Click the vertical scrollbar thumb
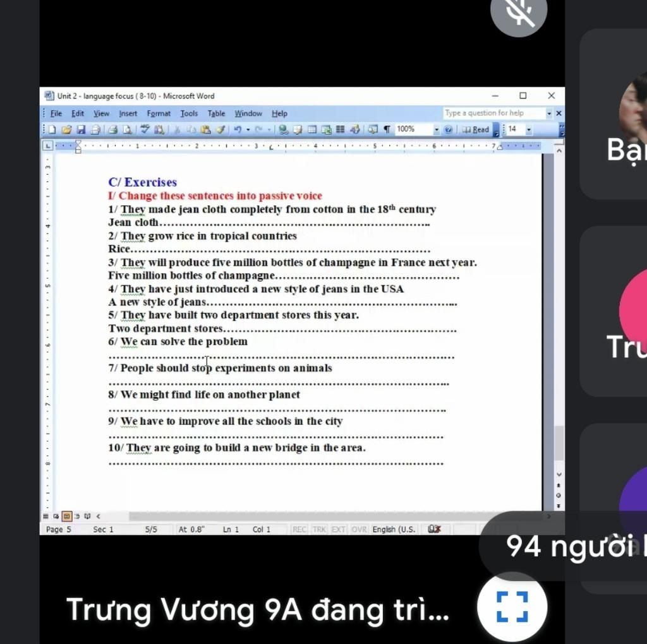This screenshot has width=647, height=644. (559, 443)
